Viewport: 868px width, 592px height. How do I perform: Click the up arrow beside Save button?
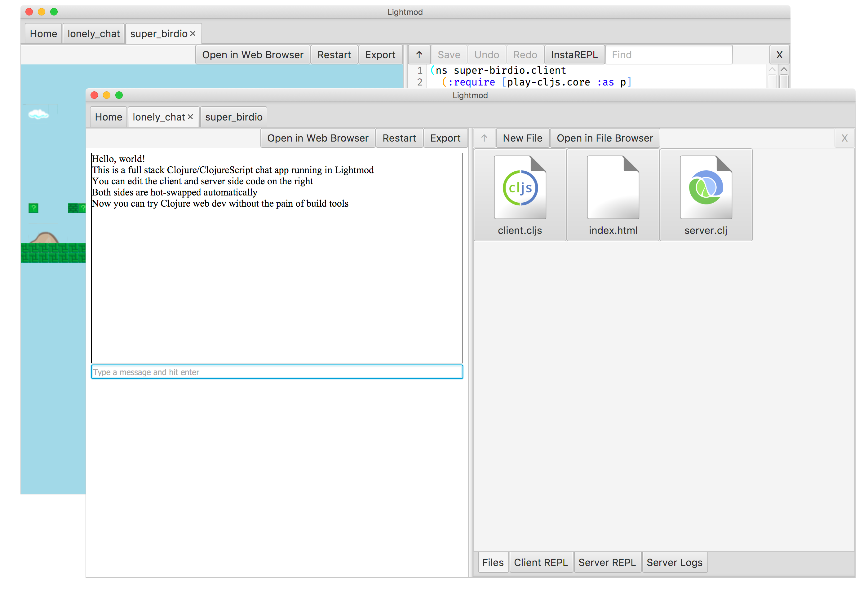(x=419, y=55)
